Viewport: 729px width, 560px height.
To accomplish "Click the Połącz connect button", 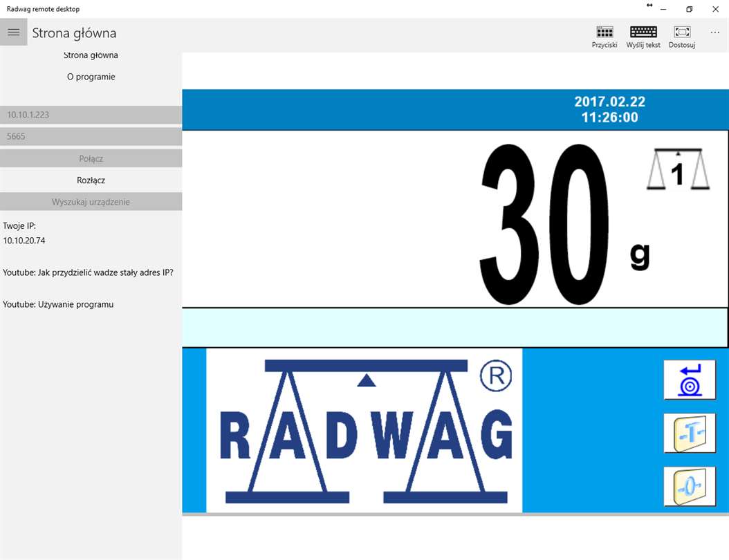I will click(x=91, y=158).
